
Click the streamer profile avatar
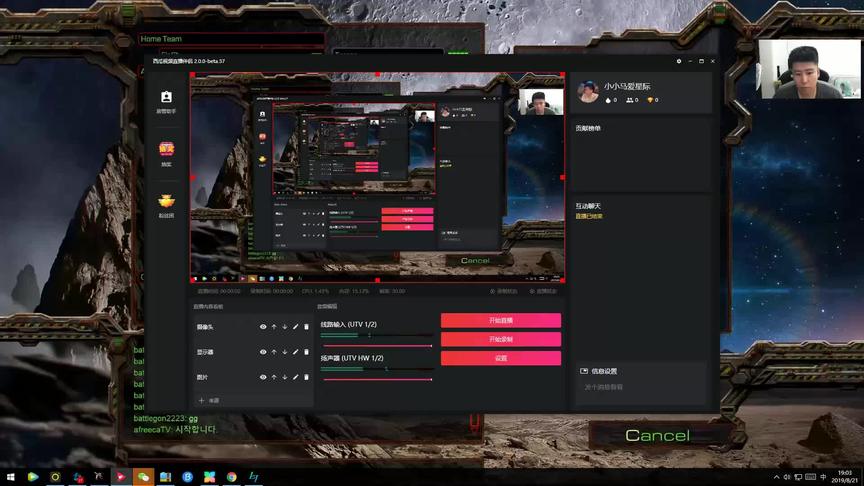(x=588, y=91)
